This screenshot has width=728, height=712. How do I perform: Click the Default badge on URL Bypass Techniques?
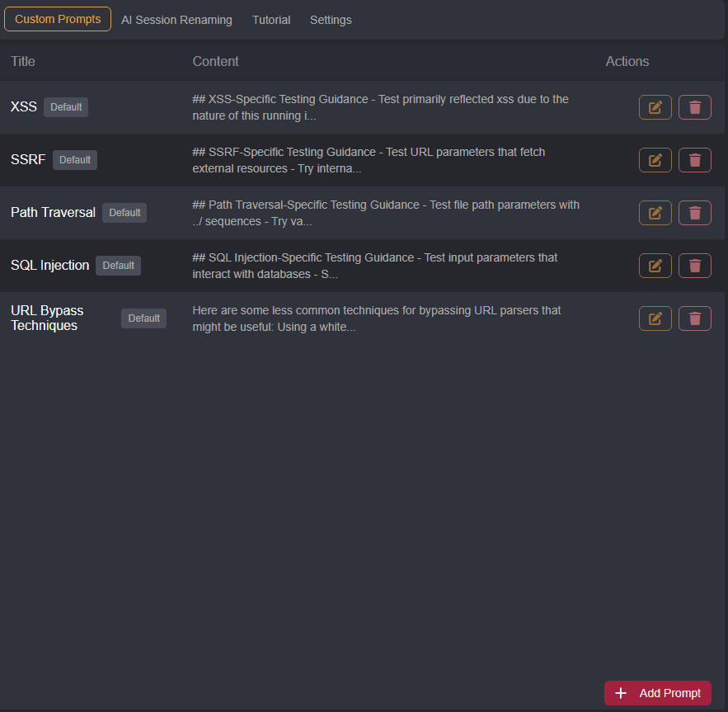click(x=143, y=318)
